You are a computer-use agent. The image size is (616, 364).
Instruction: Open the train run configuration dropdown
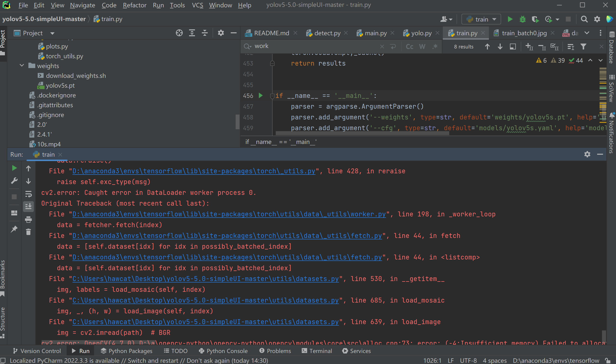(481, 19)
